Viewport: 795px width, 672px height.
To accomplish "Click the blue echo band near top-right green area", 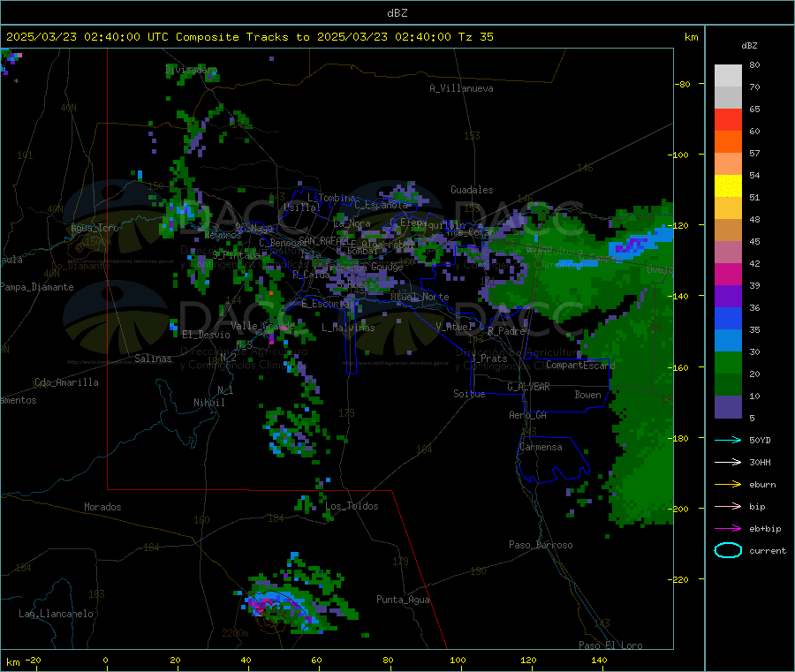I will coord(640,242).
